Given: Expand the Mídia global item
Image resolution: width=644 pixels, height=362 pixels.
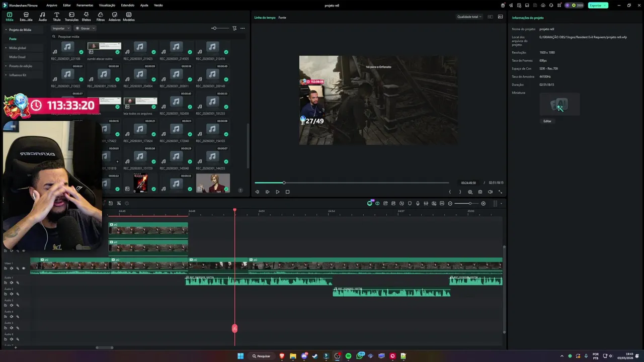Looking at the screenshot, I should [6, 48].
